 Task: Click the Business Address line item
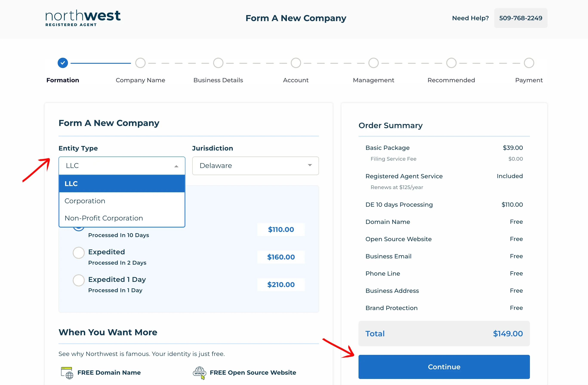pos(444,290)
